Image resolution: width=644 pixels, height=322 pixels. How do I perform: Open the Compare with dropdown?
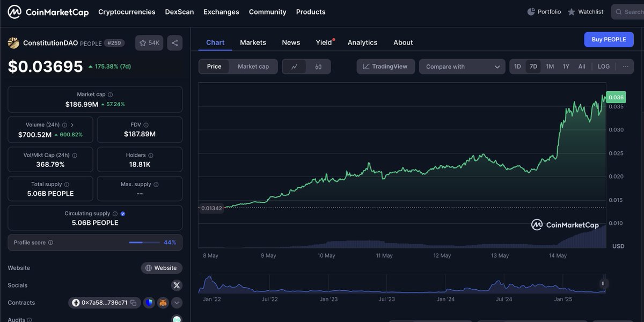pos(462,67)
